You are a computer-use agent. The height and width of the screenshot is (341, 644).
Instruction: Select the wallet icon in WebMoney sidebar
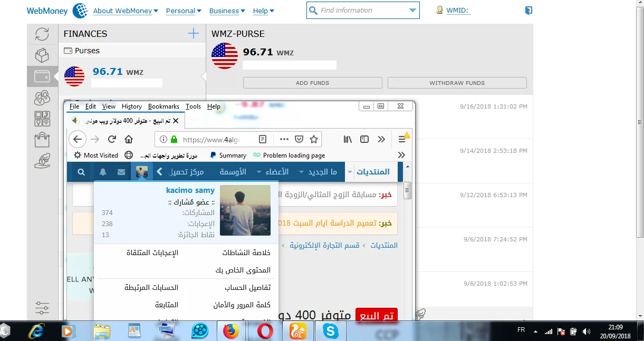pos(42,76)
